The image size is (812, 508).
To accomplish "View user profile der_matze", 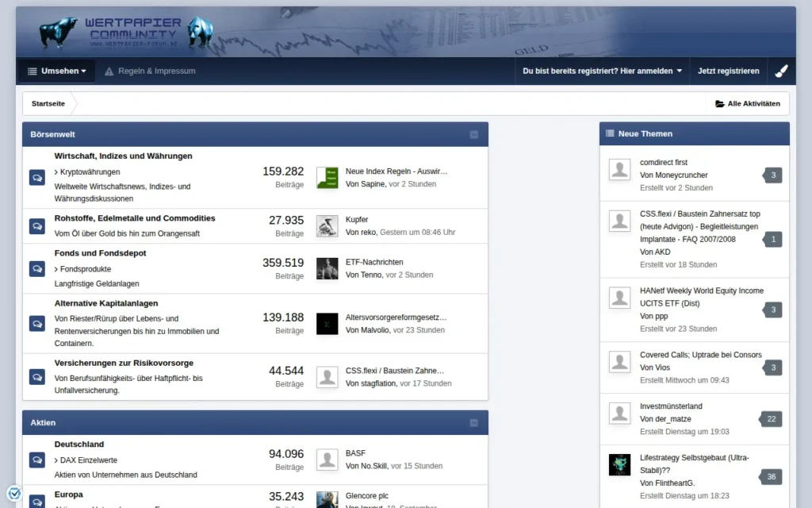I will coord(672,419).
